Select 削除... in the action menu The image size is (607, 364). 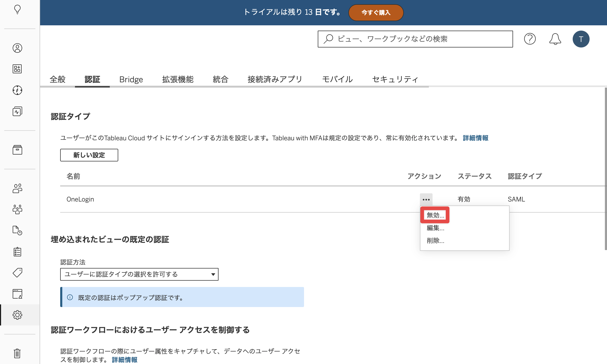click(x=435, y=241)
